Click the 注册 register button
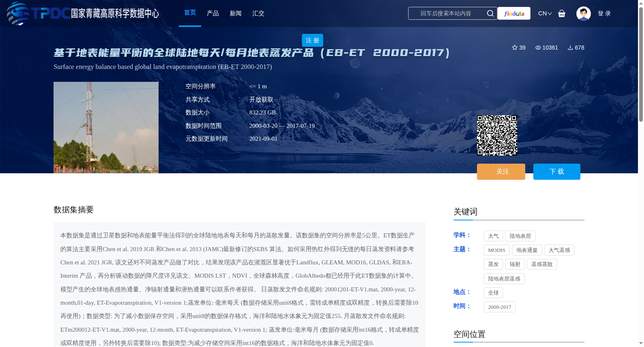Screen dimensions: 644x347 pos(312,40)
